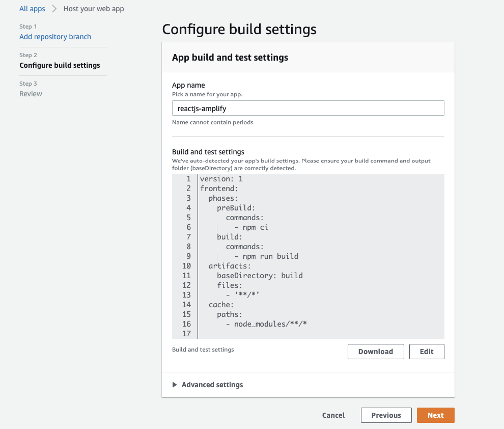Download the build settings file
This screenshot has width=504, height=429.
click(x=375, y=352)
